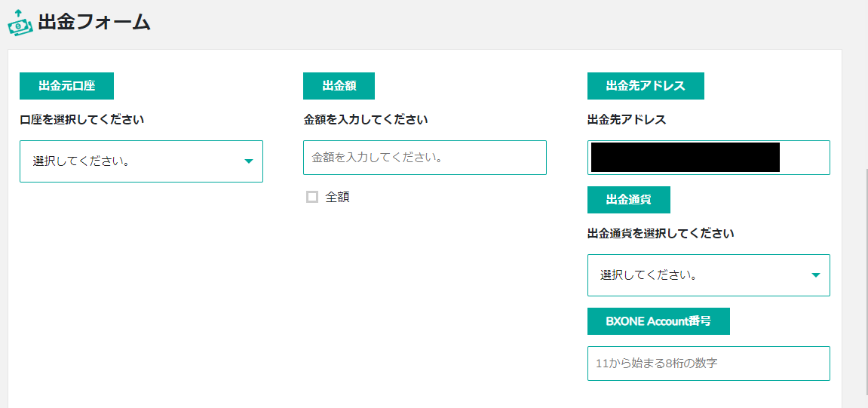Click the 出金額 section label
This screenshot has width=868, height=408.
click(339, 86)
